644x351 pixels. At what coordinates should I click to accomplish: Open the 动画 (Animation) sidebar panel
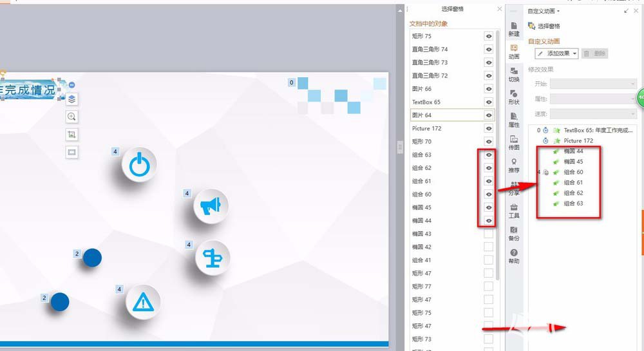(514, 51)
